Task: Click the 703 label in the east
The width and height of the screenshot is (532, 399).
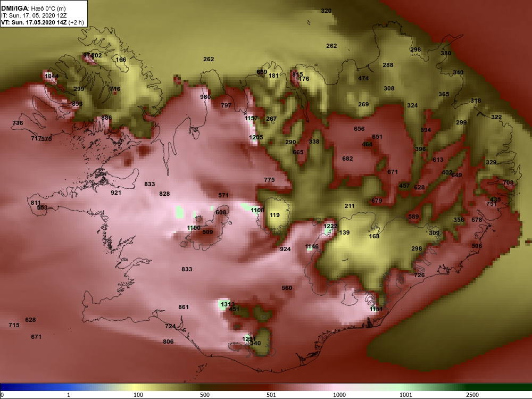Action: pyautogui.click(x=508, y=182)
